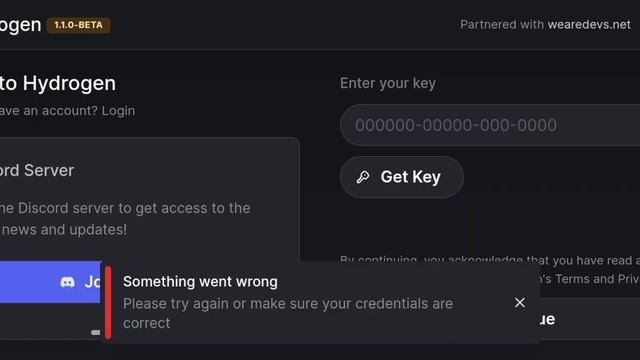
Task: Open the Login link
Action: [x=118, y=111]
